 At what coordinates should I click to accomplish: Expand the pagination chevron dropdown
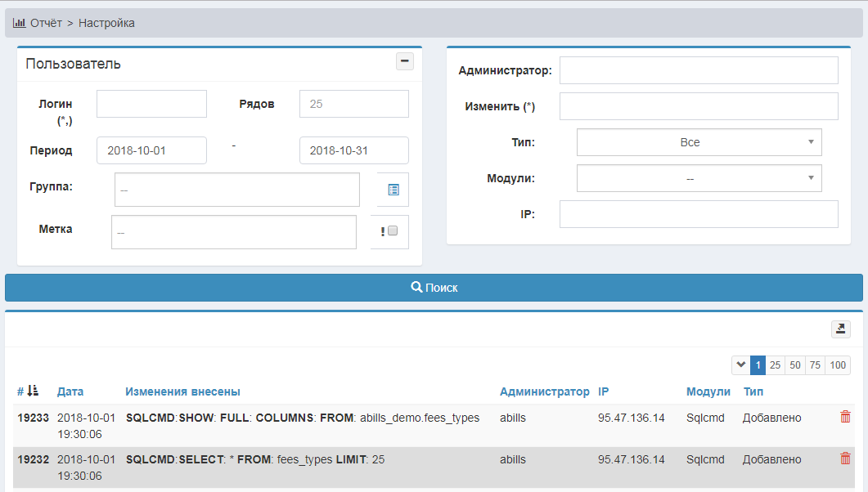click(740, 365)
